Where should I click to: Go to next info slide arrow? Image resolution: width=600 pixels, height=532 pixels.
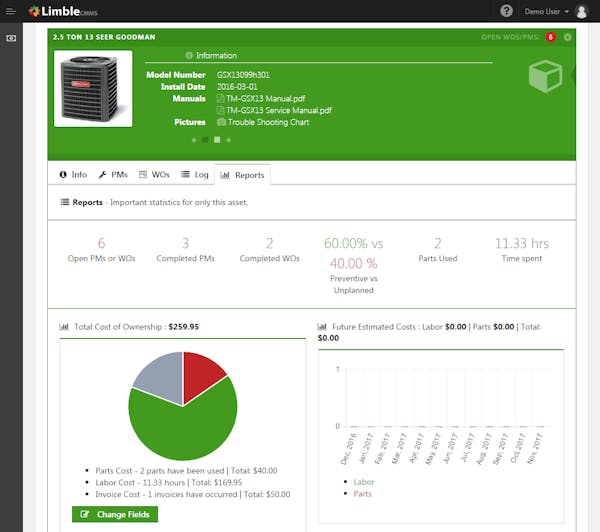click(228, 140)
